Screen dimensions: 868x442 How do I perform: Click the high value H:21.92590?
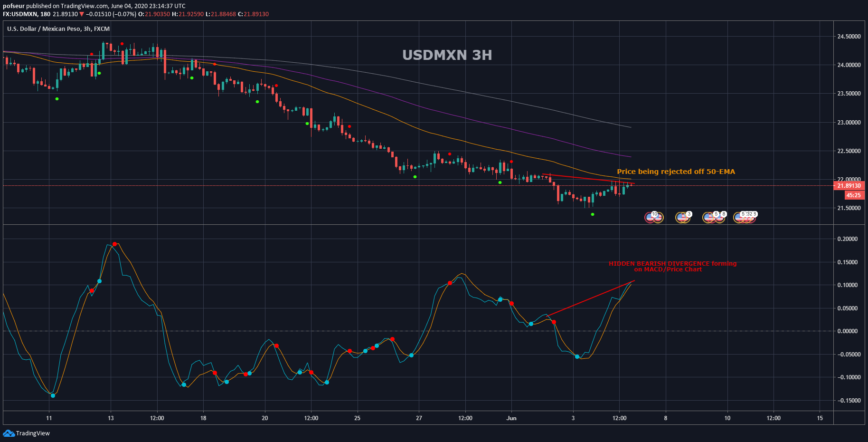coord(188,14)
